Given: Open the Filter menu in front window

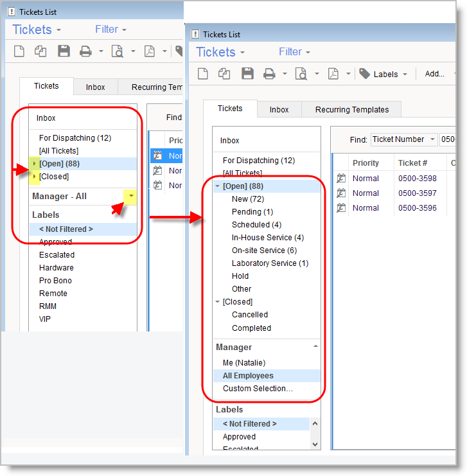Looking at the screenshot, I should point(294,52).
